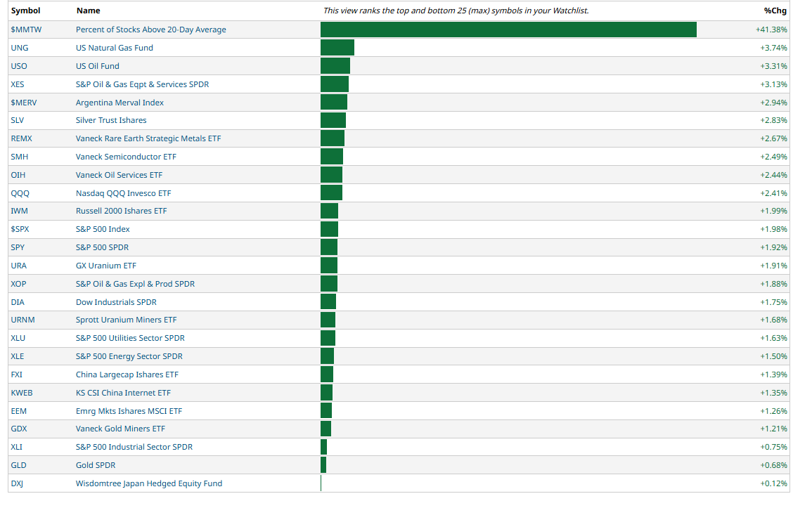Open the US Natural Gas Fund link
The height and width of the screenshot is (508, 812).
[114, 48]
